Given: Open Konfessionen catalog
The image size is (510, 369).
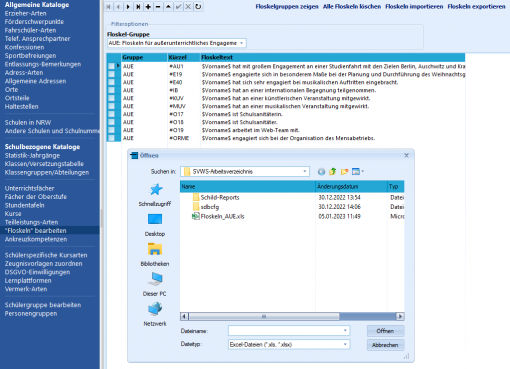Looking at the screenshot, I should coord(24,47).
